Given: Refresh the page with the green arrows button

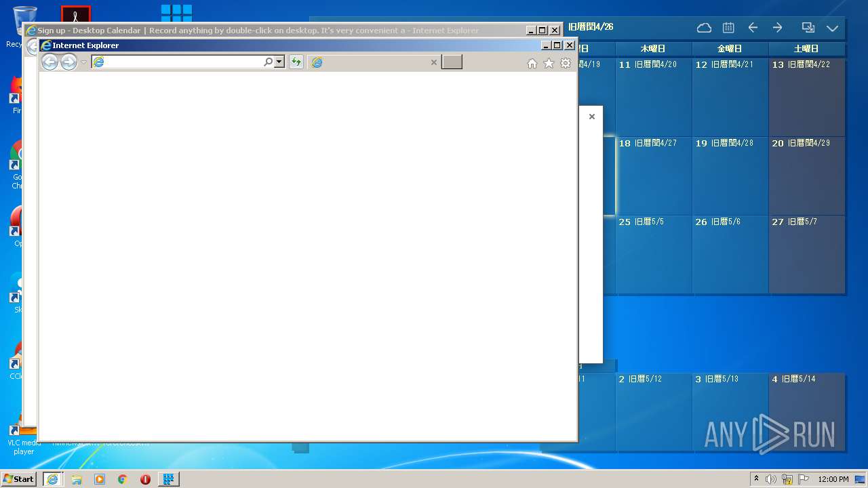Looking at the screenshot, I should [x=296, y=62].
